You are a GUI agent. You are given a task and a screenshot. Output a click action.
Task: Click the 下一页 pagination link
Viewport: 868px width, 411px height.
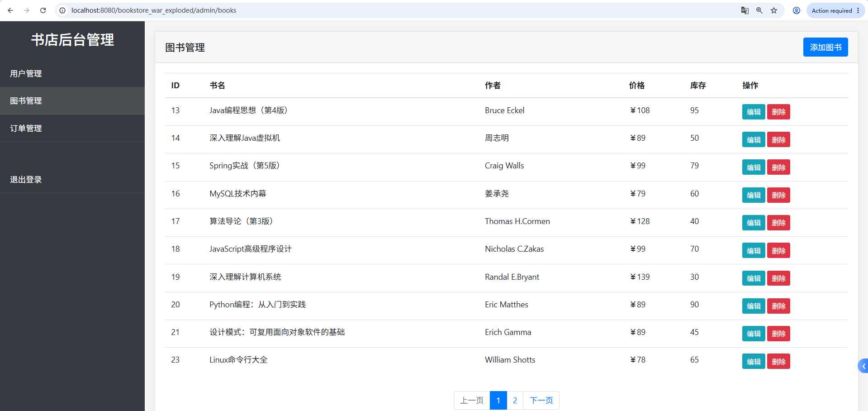(x=541, y=400)
